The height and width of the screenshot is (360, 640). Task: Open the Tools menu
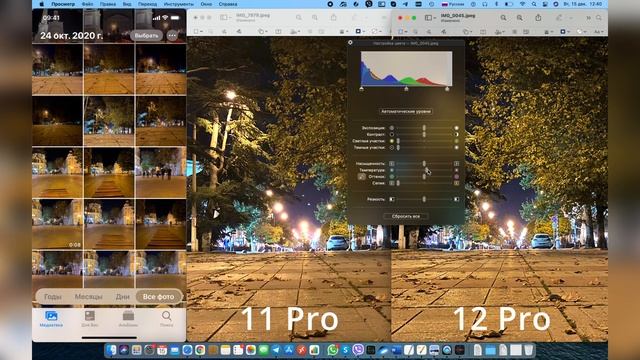point(179,4)
